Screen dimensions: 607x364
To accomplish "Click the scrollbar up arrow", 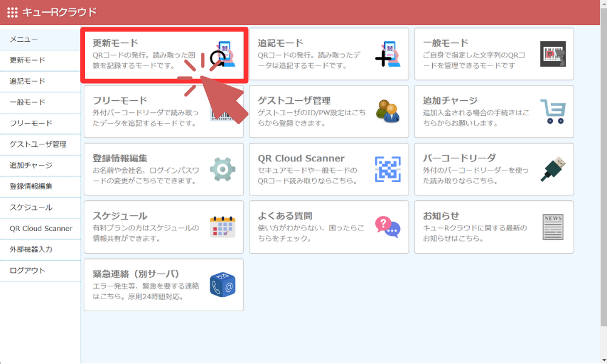I will 603,3.
